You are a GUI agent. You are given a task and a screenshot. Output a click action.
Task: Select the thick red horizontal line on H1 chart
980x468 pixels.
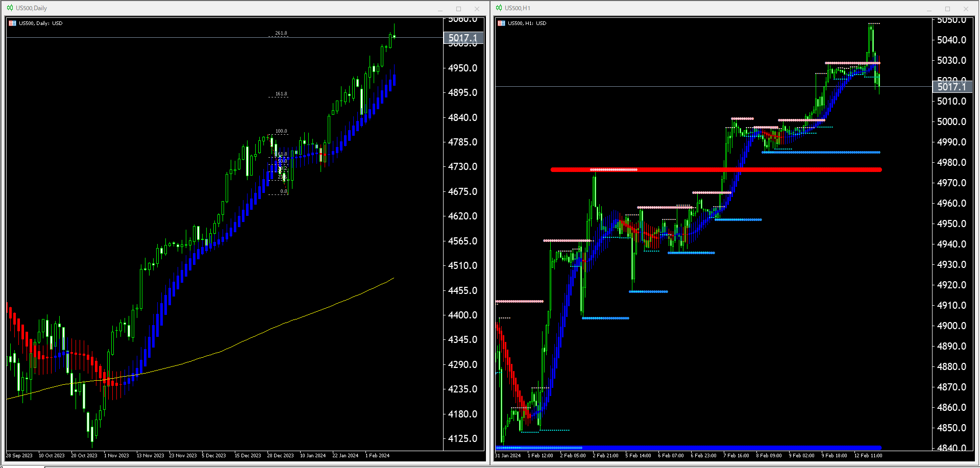[x=716, y=169]
